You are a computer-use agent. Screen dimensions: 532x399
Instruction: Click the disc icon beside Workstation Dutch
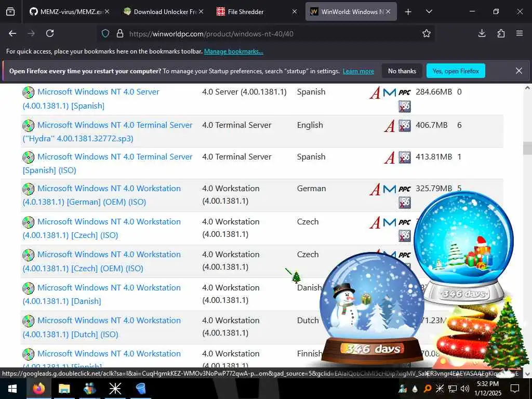point(29,321)
